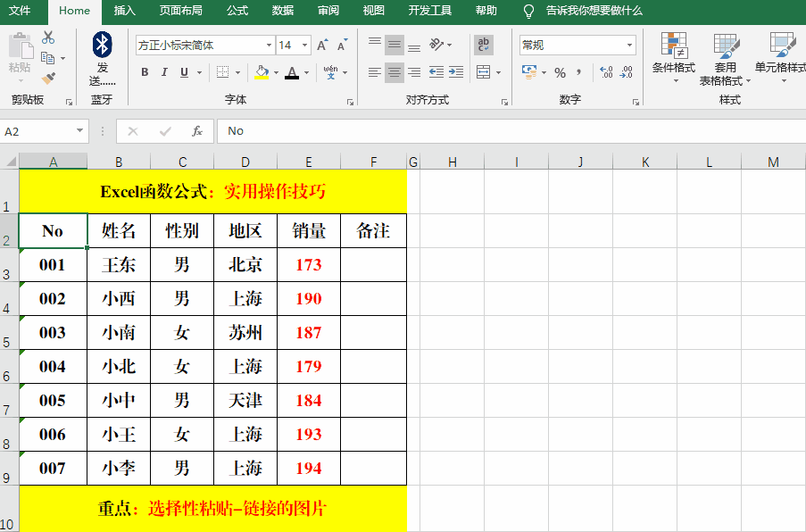Select cell containing 苏州
The width and height of the screenshot is (806, 532).
[x=245, y=333]
